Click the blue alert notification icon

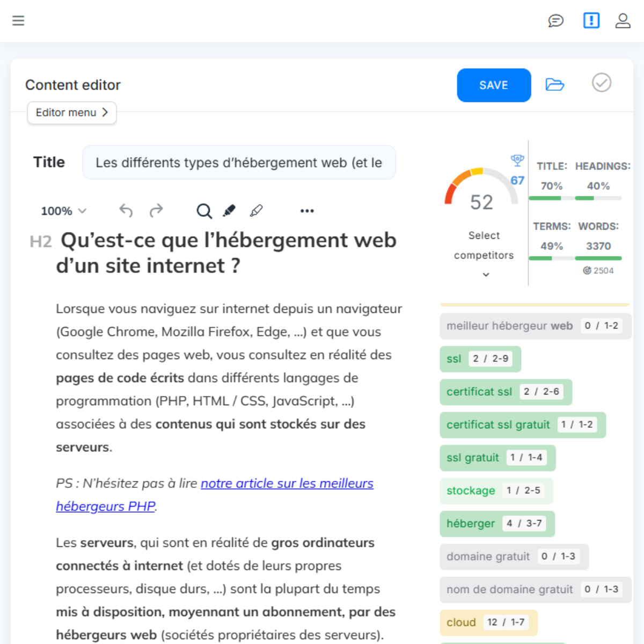[591, 21]
